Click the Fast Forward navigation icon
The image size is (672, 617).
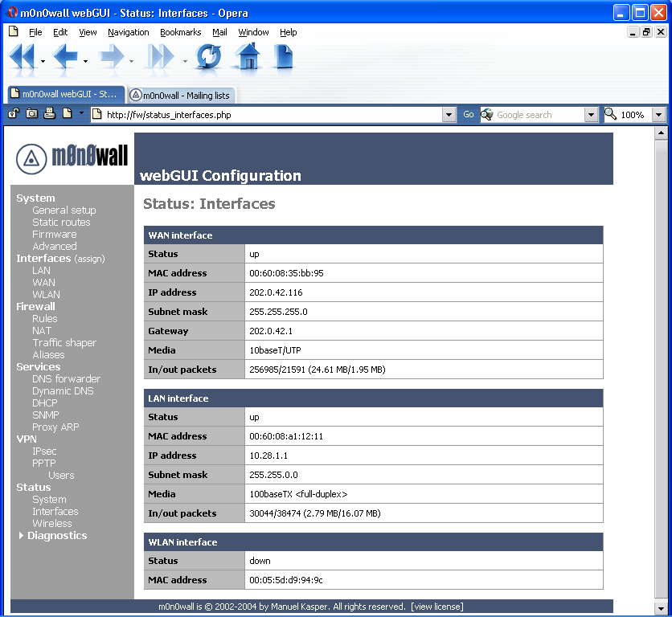pyautogui.click(x=159, y=57)
